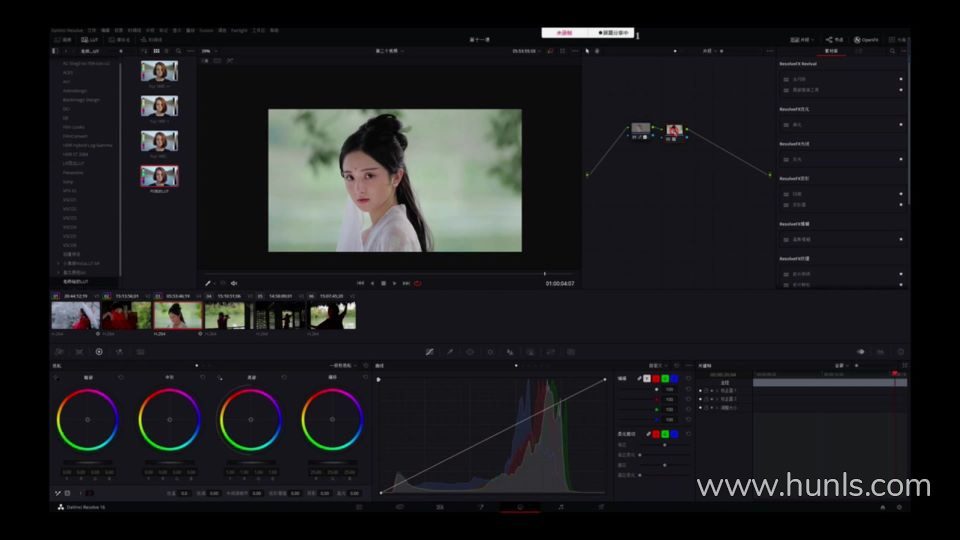Open the Camera Raw palette
Image resolution: width=960 pixels, height=540 pixels.
[x=59, y=352]
